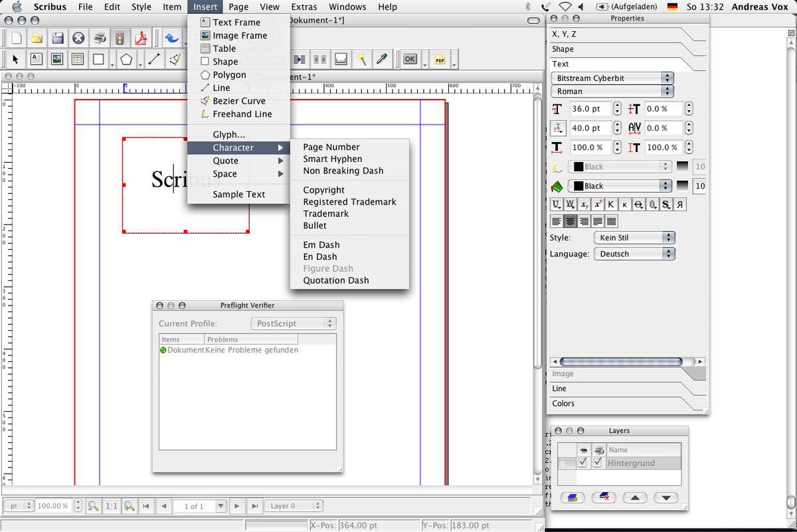Screen dimensions: 797x532
Task: Open the pt unit dropdown in status bar
Action: click(x=18, y=506)
